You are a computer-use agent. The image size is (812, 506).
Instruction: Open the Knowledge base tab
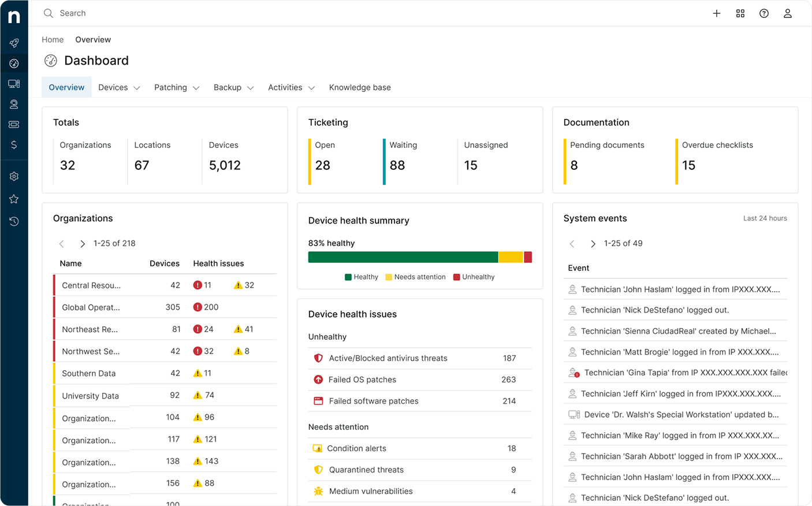pos(360,87)
